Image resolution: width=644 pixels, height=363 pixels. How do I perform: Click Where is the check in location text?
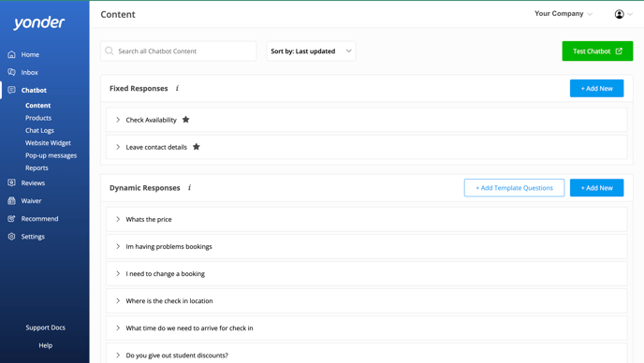click(169, 301)
